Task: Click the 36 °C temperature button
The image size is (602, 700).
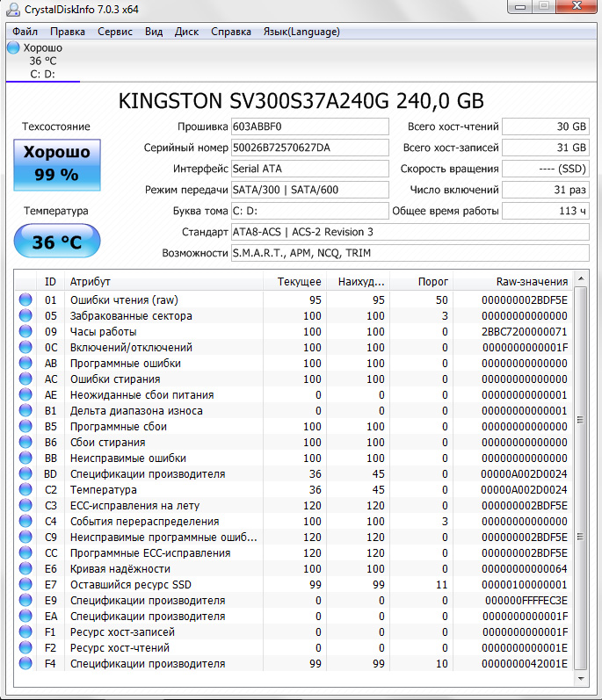Action: click(57, 241)
